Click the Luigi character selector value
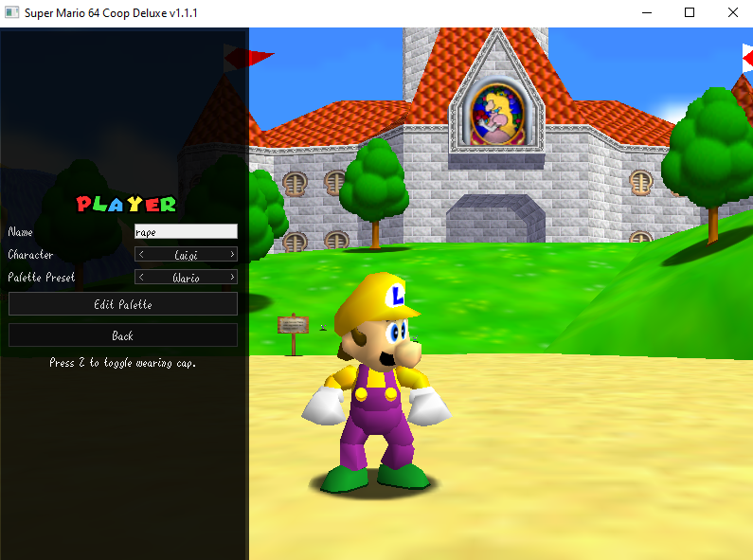The width and height of the screenshot is (753, 560). pyautogui.click(x=186, y=255)
